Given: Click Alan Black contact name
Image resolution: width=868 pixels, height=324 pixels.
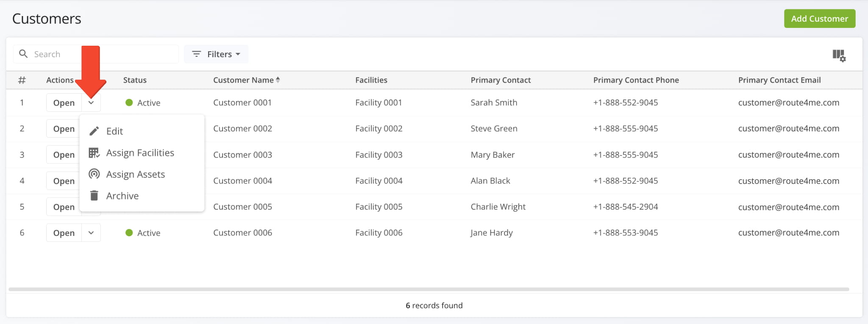Looking at the screenshot, I should coord(490,180).
